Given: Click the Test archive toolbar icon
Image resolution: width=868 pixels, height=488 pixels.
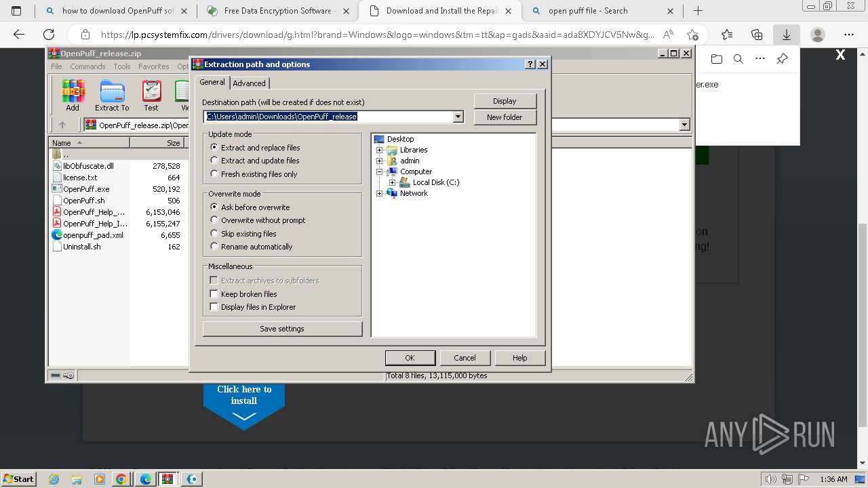Looking at the screenshot, I should [x=151, y=96].
